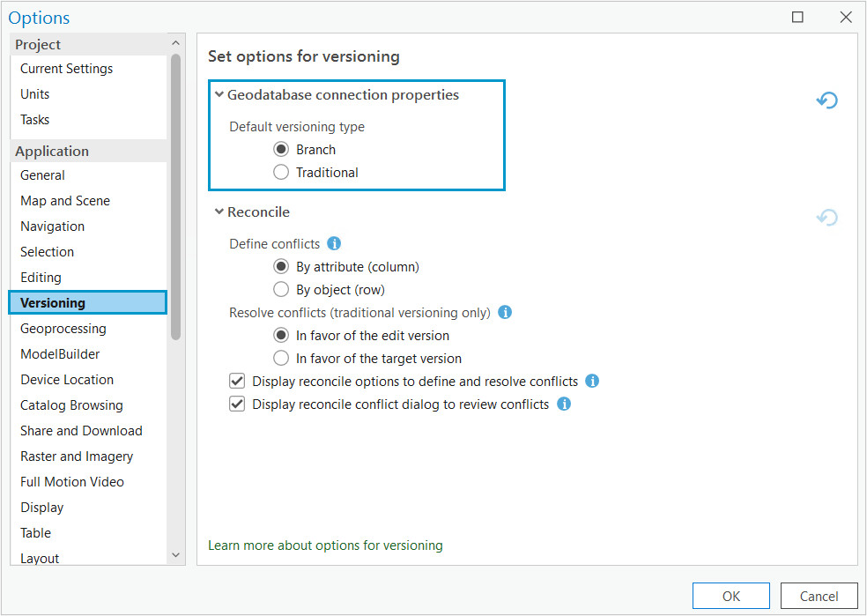Open Learn more about options for versioning
Screen dimensions: 867x616
(x=325, y=545)
